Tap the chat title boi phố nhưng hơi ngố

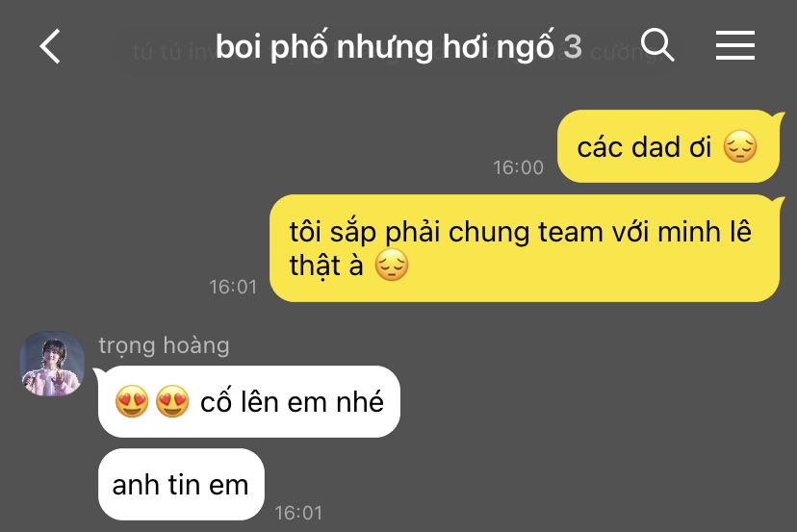pyautogui.click(x=384, y=47)
